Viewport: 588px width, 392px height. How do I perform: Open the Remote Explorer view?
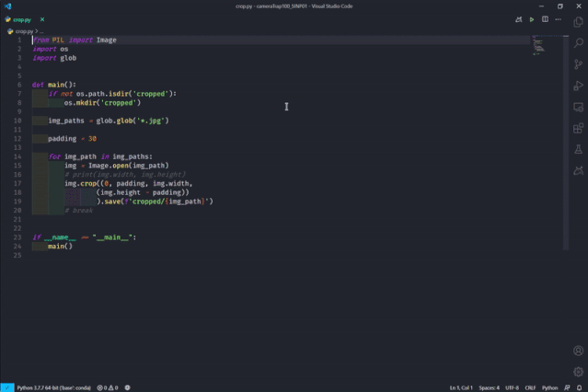coord(578,108)
